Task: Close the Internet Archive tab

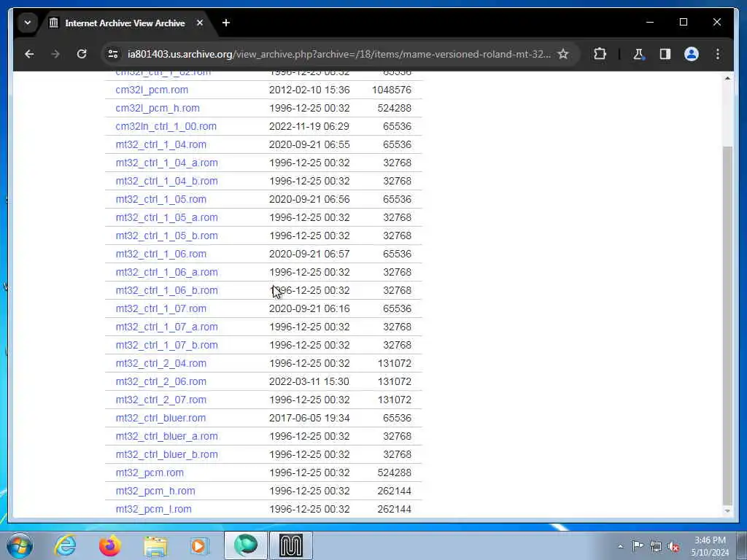Action: tap(200, 23)
